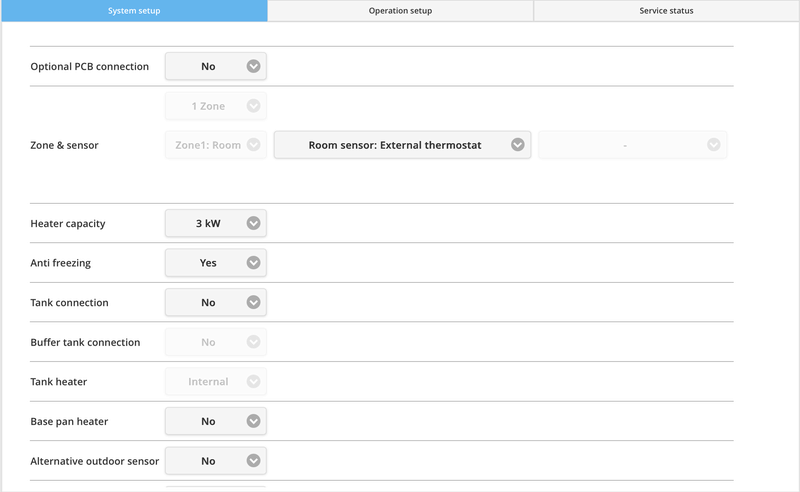Open the Alternative outdoor sensor dropdown
The height and width of the screenshot is (492, 800).
[216, 461]
